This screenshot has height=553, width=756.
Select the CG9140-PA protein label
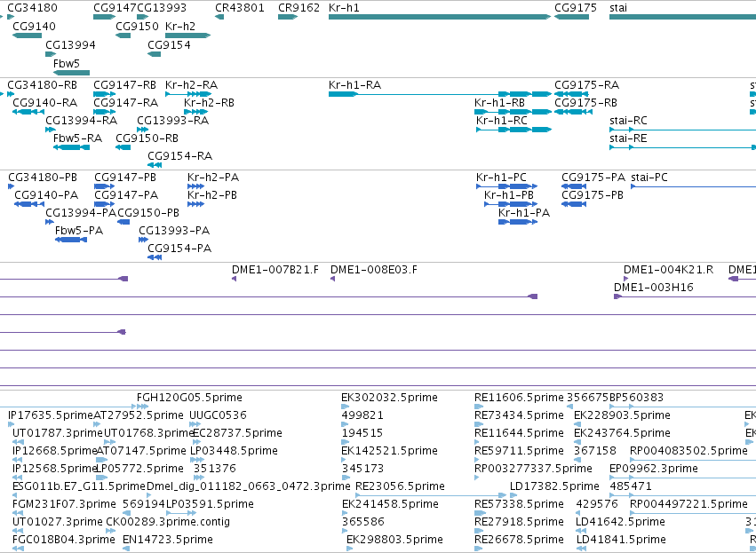46,195
